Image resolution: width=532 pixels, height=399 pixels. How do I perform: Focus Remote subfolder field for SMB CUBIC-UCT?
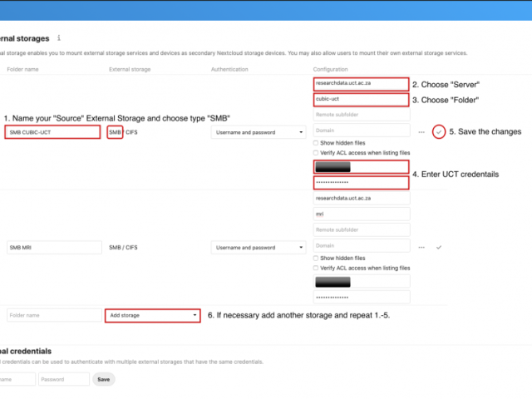click(x=362, y=115)
